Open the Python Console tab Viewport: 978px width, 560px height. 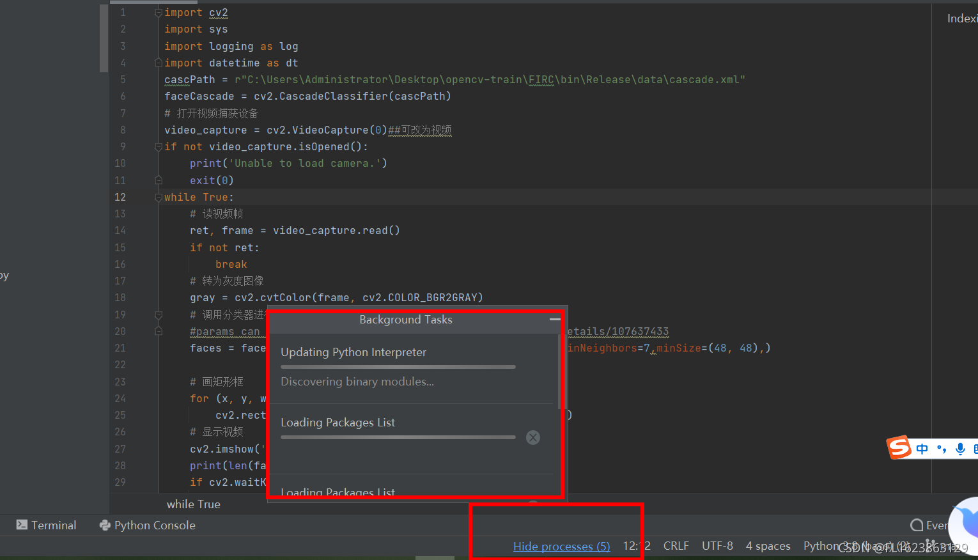[148, 525]
